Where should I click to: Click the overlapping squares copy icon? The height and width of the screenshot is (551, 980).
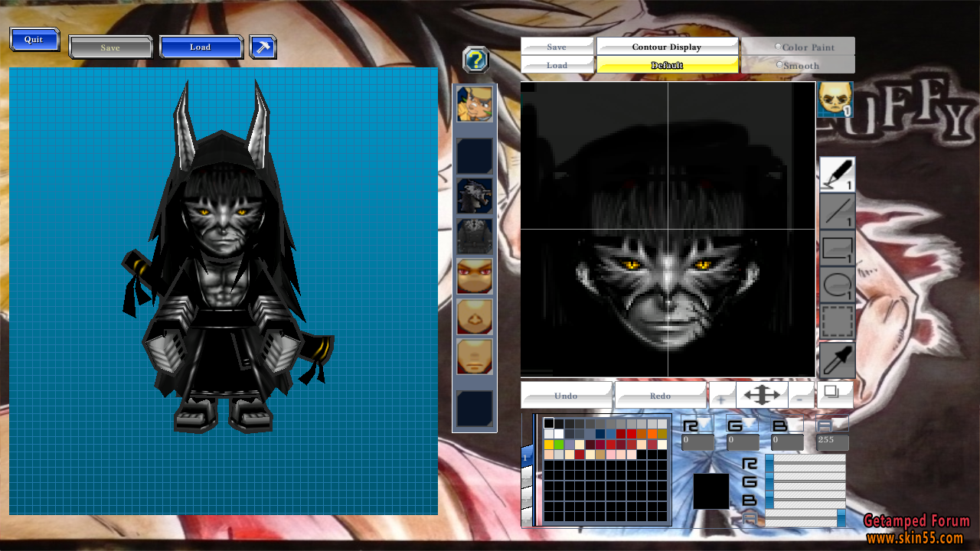pyautogui.click(x=835, y=394)
